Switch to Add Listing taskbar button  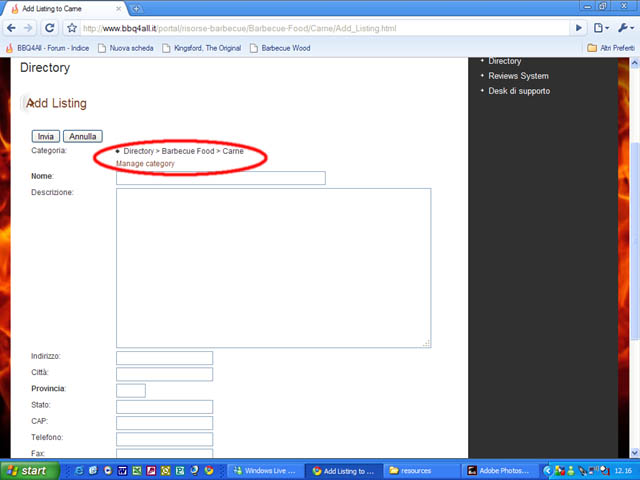tap(345, 471)
